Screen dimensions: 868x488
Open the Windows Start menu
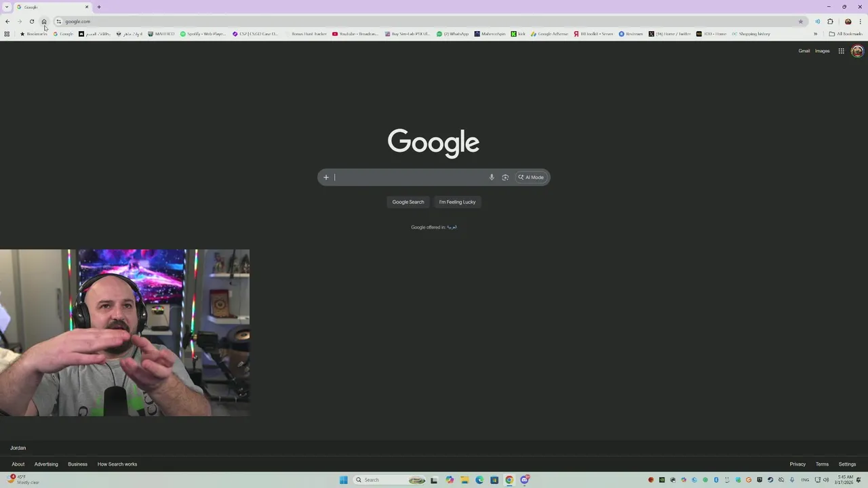344,480
